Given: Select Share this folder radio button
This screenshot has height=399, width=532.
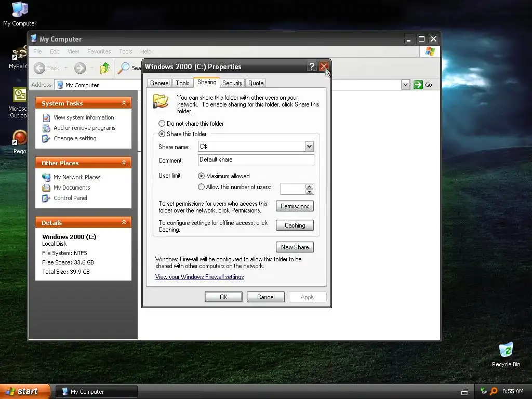Looking at the screenshot, I should click(x=162, y=134).
